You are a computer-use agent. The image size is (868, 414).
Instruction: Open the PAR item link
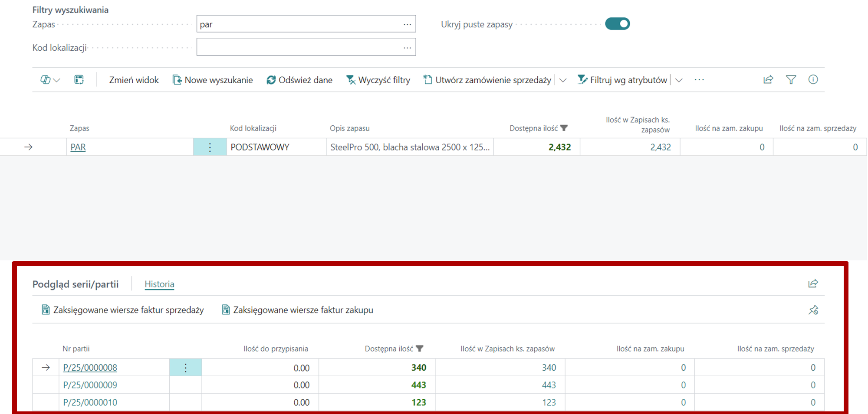coord(78,147)
